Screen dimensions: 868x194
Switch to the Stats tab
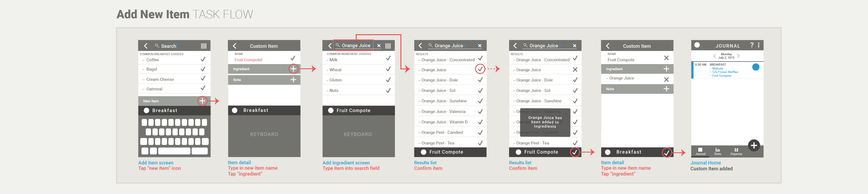pos(718,151)
